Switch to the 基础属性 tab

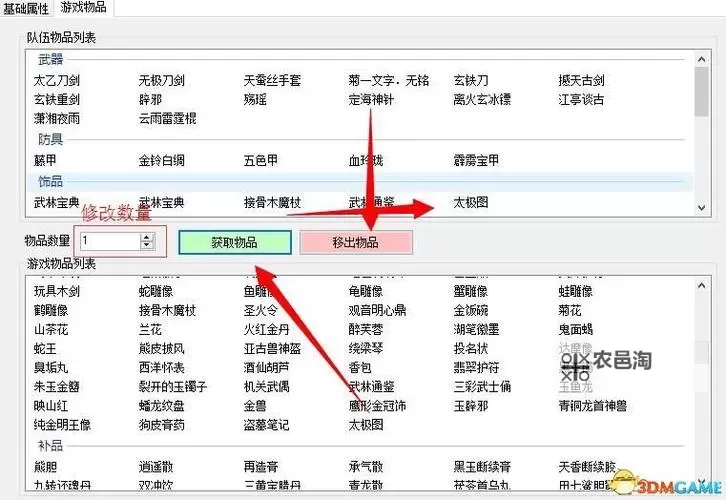[x=26, y=8]
